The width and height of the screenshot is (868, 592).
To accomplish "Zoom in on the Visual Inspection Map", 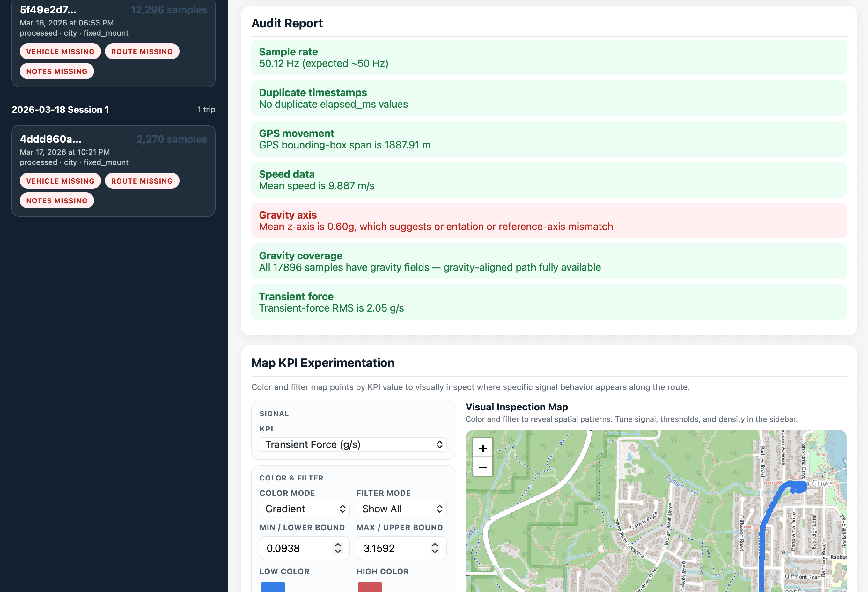I will tap(482, 448).
